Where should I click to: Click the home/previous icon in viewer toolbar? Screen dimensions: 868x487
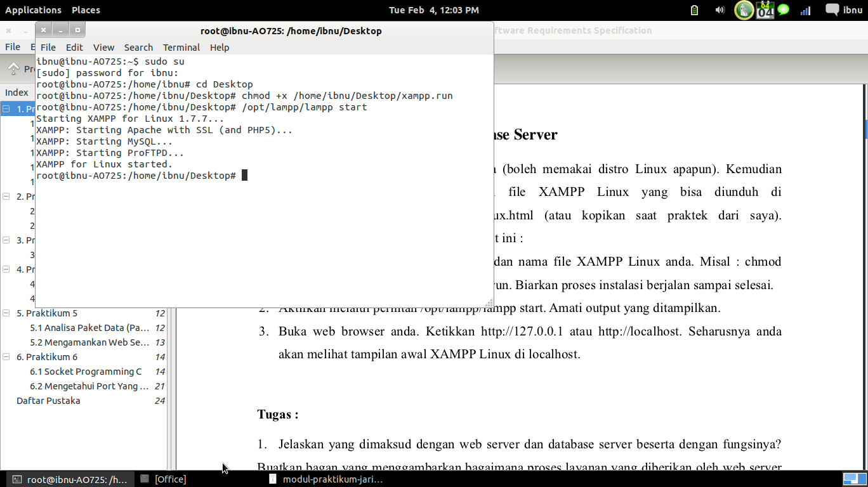(x=13, y=68)
